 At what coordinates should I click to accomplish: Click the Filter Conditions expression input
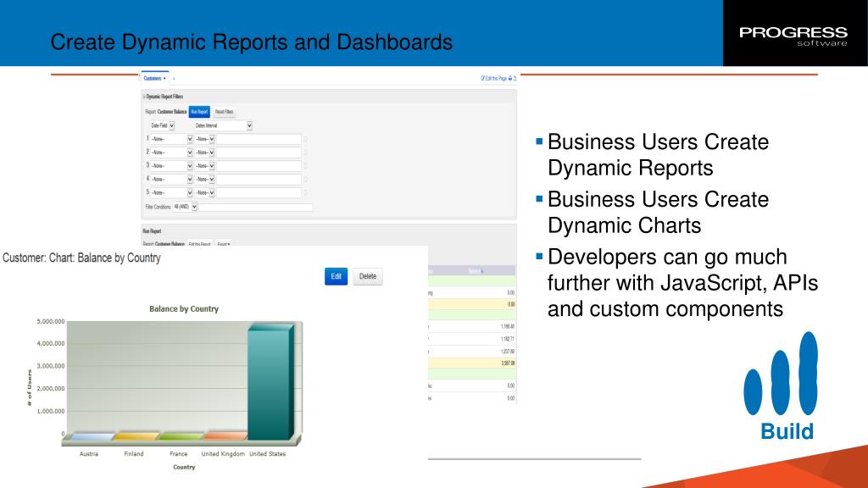(x=256, y=207)
